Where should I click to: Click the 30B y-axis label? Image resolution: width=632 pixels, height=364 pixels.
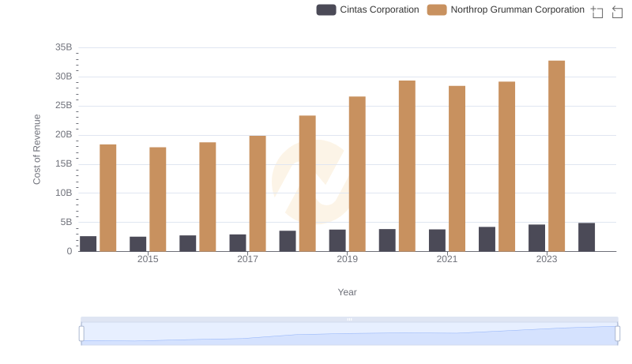(x=64, y=77)
